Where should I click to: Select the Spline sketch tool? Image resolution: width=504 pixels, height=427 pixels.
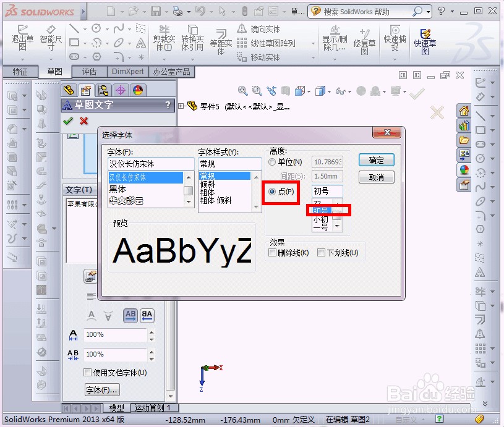119,28
